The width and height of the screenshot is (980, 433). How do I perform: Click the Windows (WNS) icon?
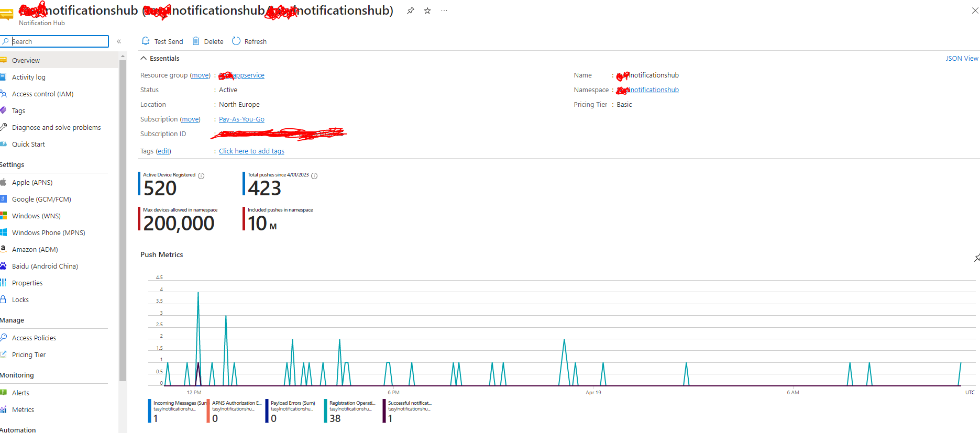pyautogui.click(x=4, y=216)
